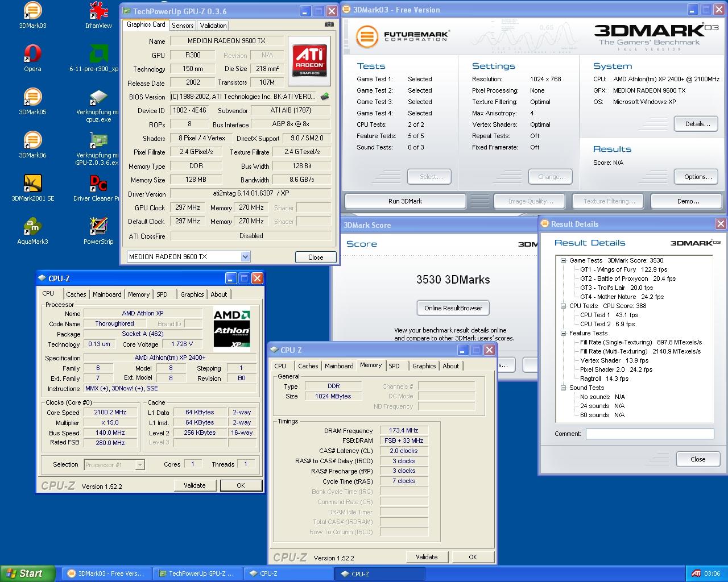Click the AMD Athlon XP logo in CPU-Z
This screenshot has height=582, width=728.
point(231,329)
